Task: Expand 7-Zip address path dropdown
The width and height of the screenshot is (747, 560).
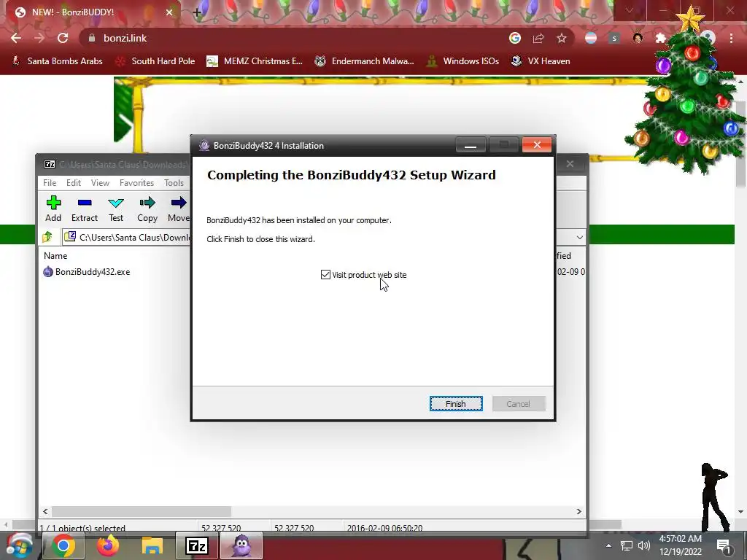Action: click(x=579, y=237)
